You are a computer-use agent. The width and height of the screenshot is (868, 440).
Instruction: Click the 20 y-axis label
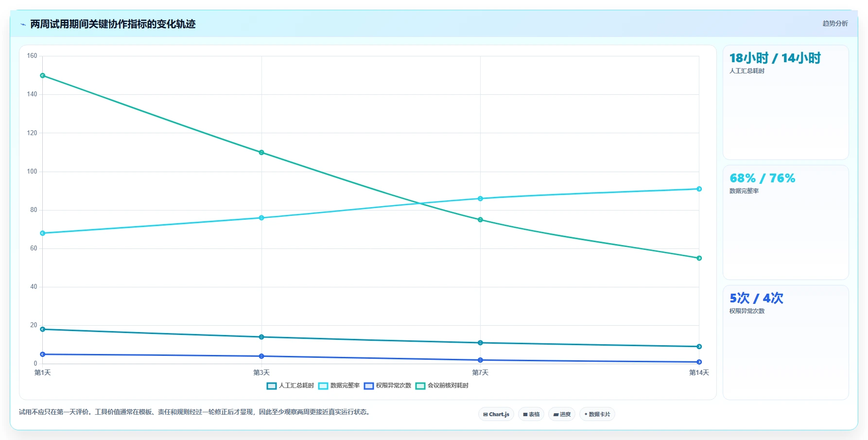tap(34, 325)
